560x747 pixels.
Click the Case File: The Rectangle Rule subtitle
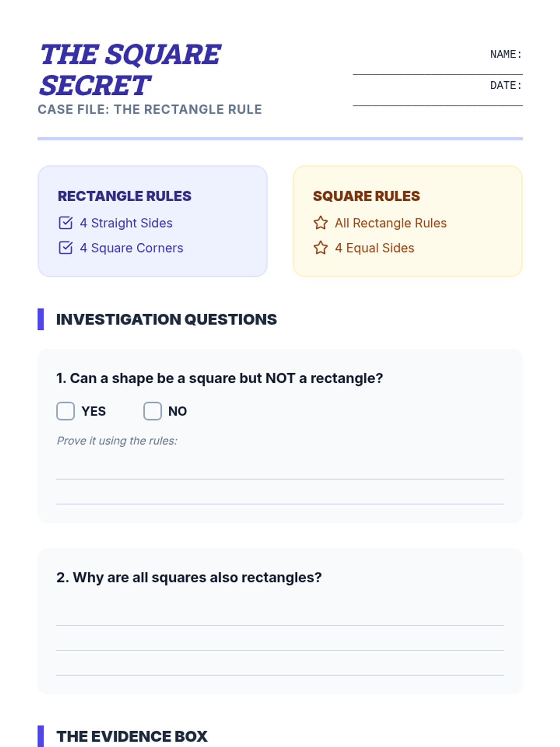tap(150, 109)
